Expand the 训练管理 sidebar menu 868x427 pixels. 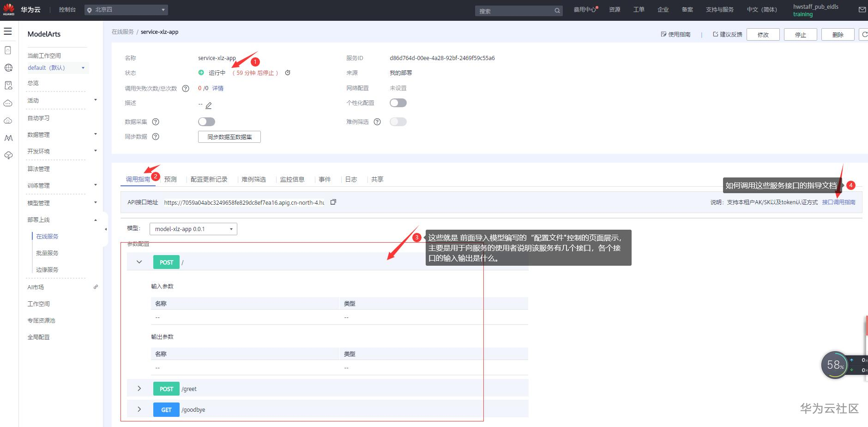coord(96,185)
